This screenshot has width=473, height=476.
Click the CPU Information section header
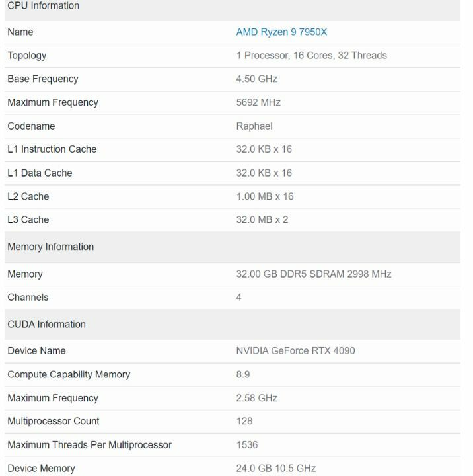click(43, 6)
